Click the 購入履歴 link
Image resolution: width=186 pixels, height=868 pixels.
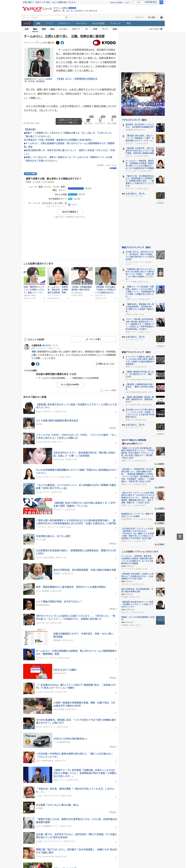click(152, 18)
